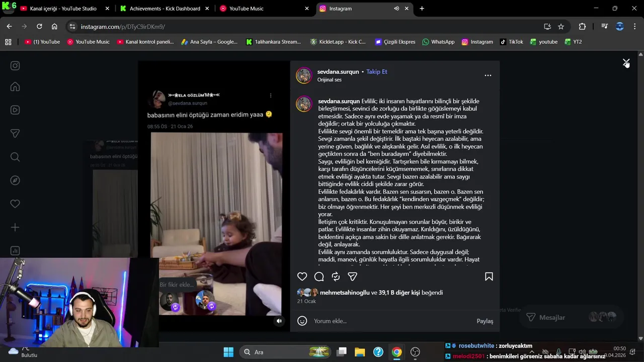This screenshot has width=644, height=362.
Task: Bookmark this page star icon
Action: (x=561, y=27)
